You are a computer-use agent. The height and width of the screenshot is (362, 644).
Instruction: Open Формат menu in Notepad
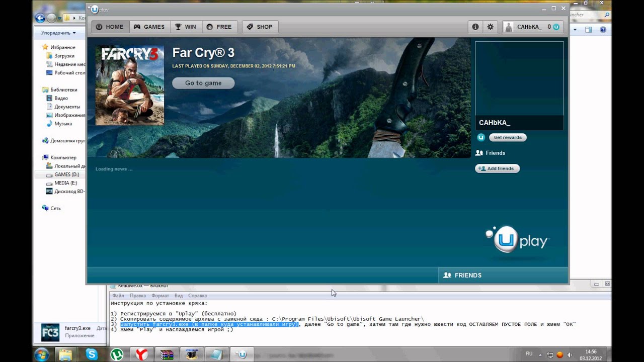pos(160,296)
